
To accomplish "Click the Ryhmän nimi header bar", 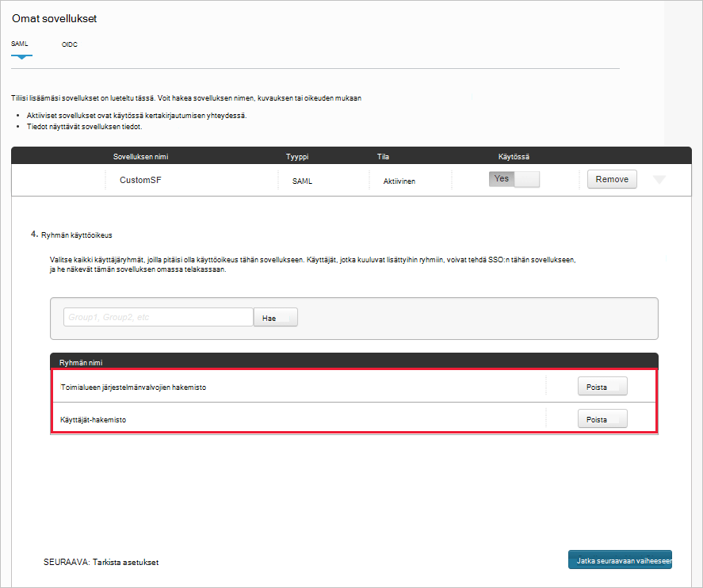I will [x=85, y=361].
